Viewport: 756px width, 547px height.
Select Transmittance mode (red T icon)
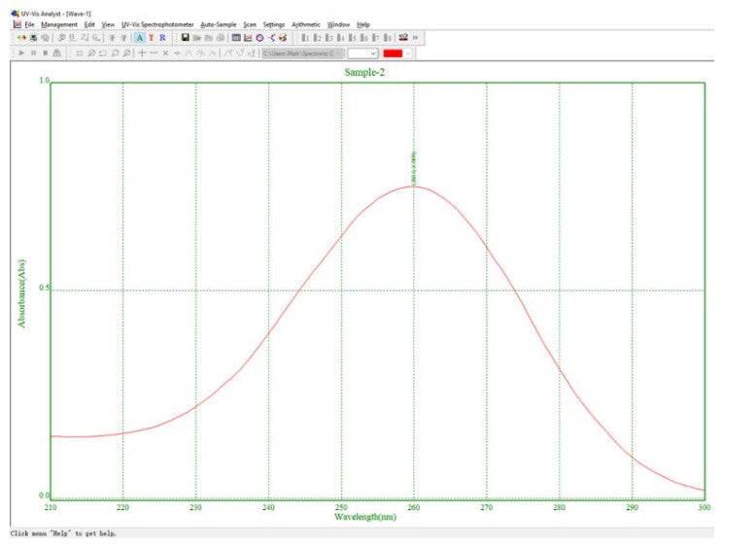point(152,38)
